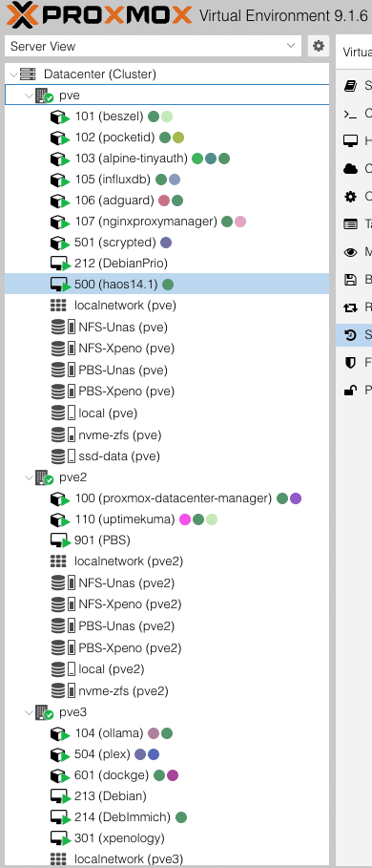Click container icon for 501 (scrypted)
The width and height of the screenshot is (372, 868).
59,243
